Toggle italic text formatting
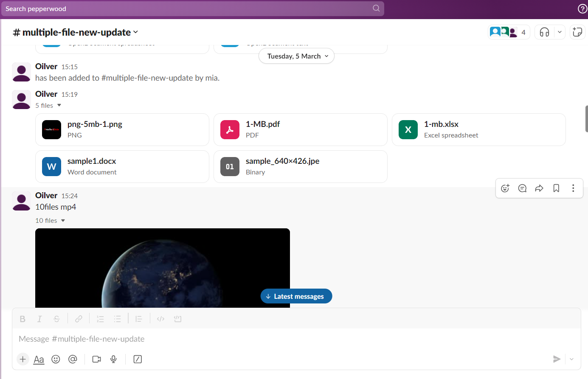Screen dimensions: 588x379 click(x=39, y=319)
